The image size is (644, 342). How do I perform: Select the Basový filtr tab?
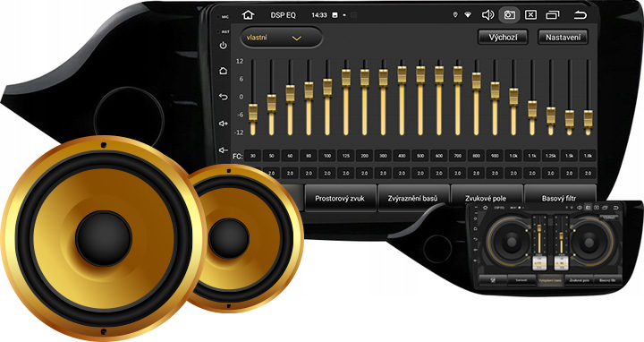[559, 198]
